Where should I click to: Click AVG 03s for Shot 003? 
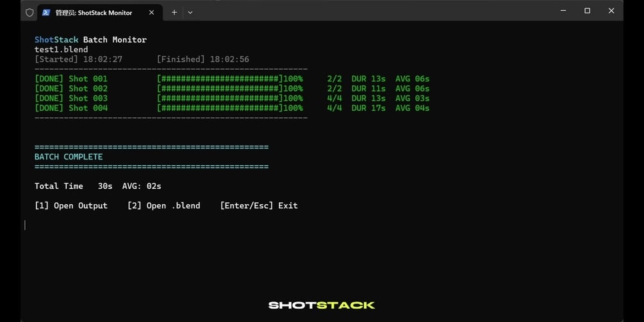[413, 99]
